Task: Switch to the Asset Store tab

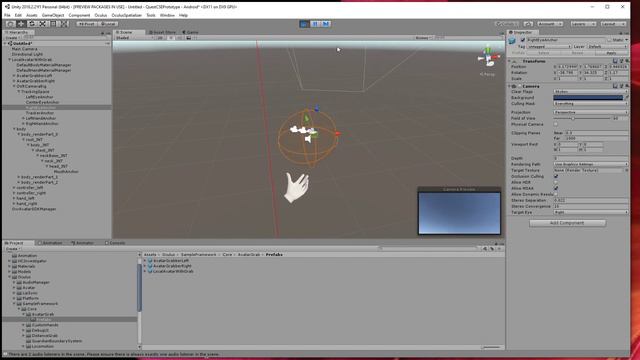Action: pyautogui.click(x=162, y=32)
